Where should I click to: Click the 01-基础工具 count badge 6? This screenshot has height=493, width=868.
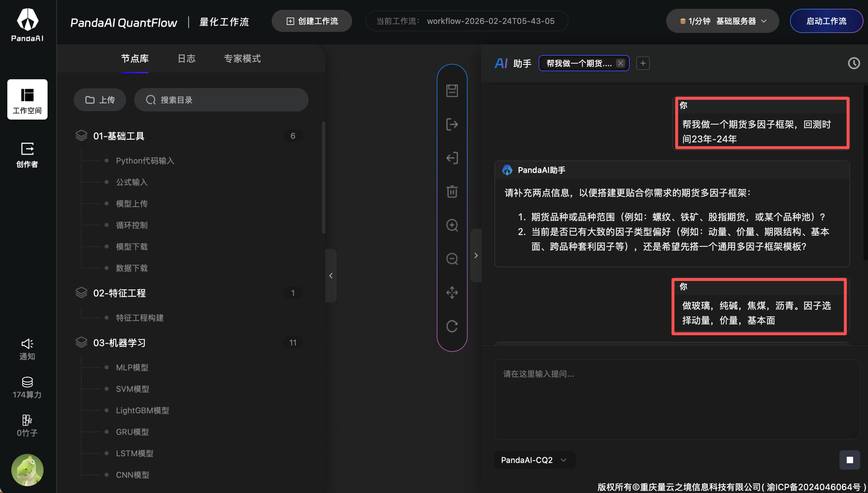pyautogui.click(x=293, y=136)
